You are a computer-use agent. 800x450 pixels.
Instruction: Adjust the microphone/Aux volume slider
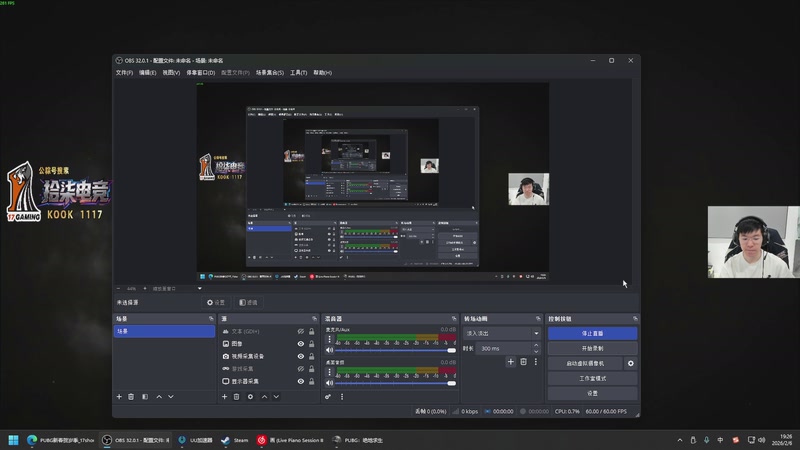pyautogui.click(x=394, y=350)
